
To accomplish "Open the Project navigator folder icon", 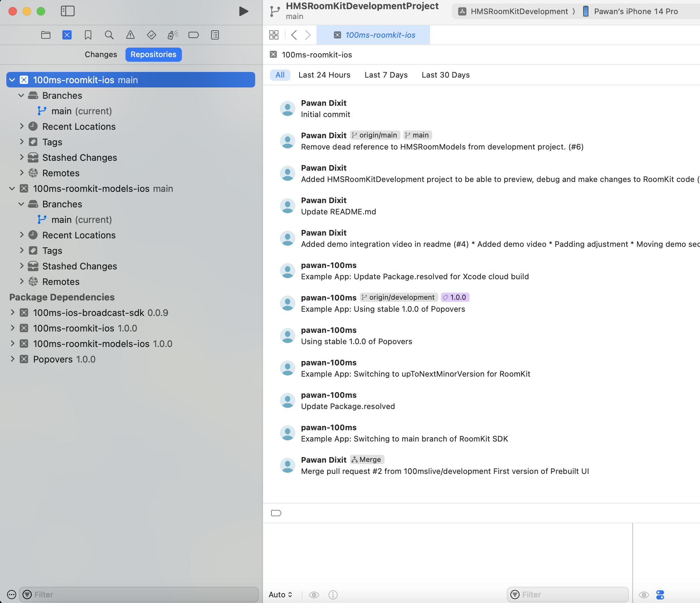I will point(45,35).
